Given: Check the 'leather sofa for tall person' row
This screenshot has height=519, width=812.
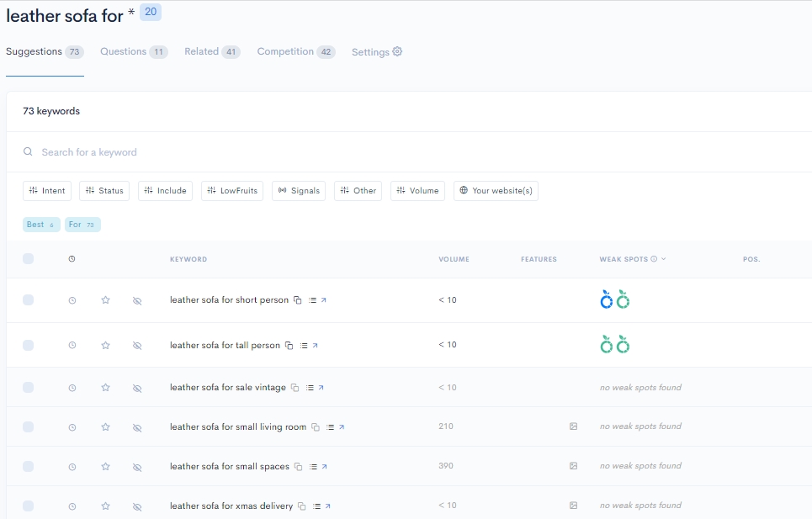Looking at the screenshot, I should [x=29, y=345].
